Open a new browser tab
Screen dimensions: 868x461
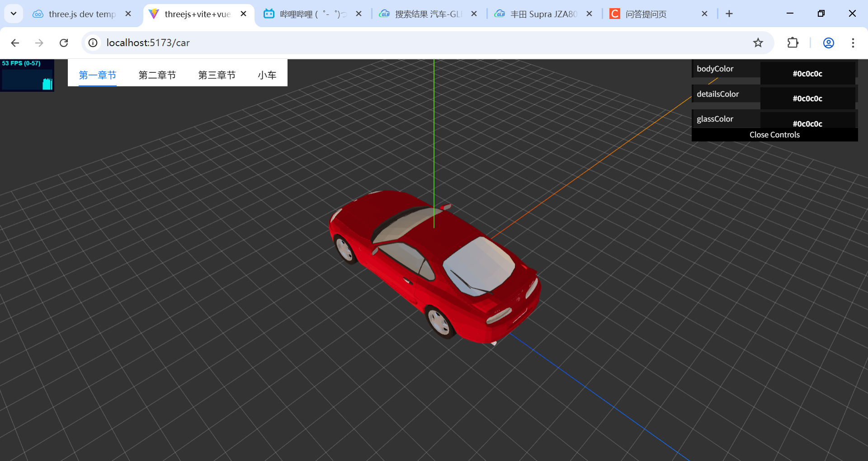(x=729, y=14)
